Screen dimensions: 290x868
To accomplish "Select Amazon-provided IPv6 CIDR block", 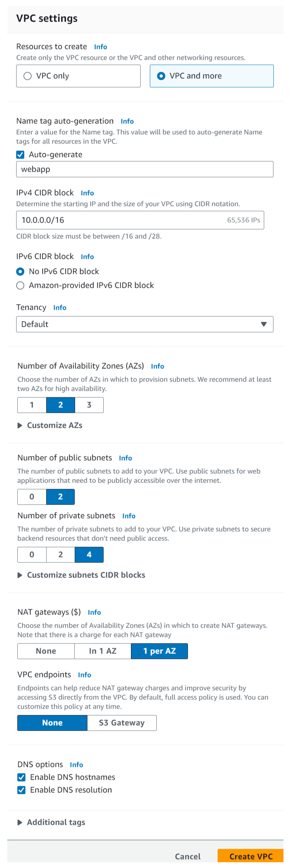I will [20, 285].
